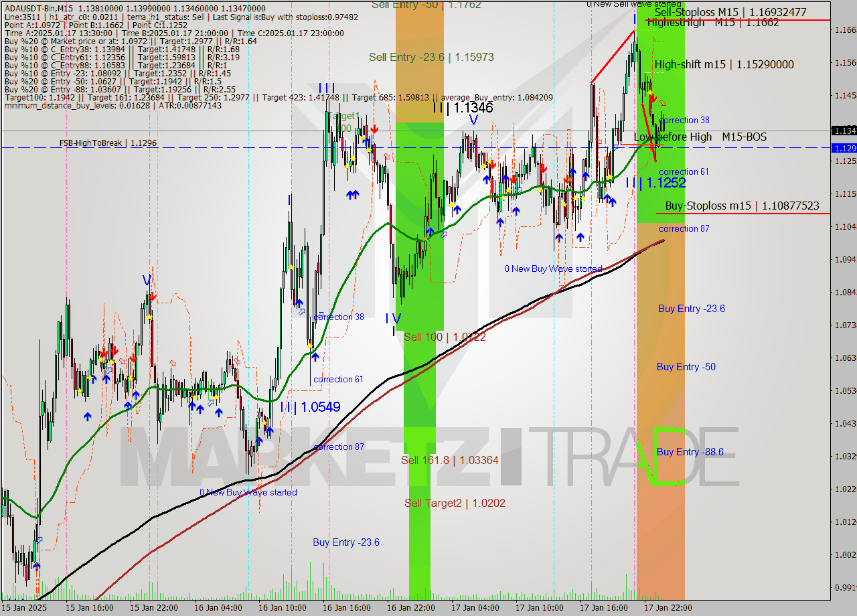Image resolution: width=857 pixels, height=616 pixels.
Task: Click the blue 1.129 level tag on the price axis
Action: (843, 148)
